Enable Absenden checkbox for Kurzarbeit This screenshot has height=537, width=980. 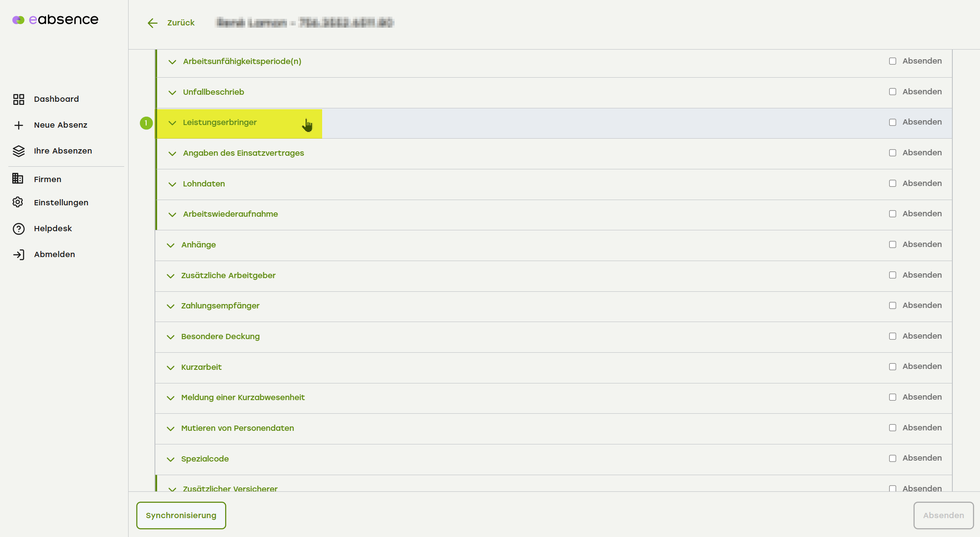892,367
